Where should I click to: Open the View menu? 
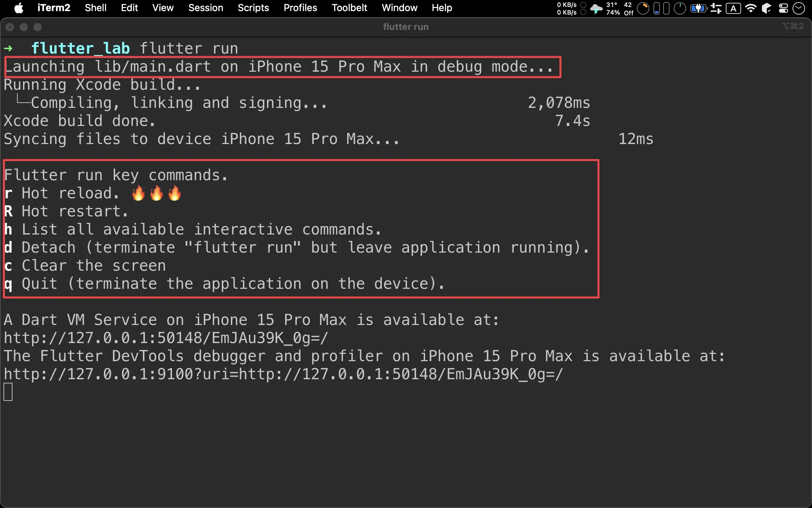(163, 8)
